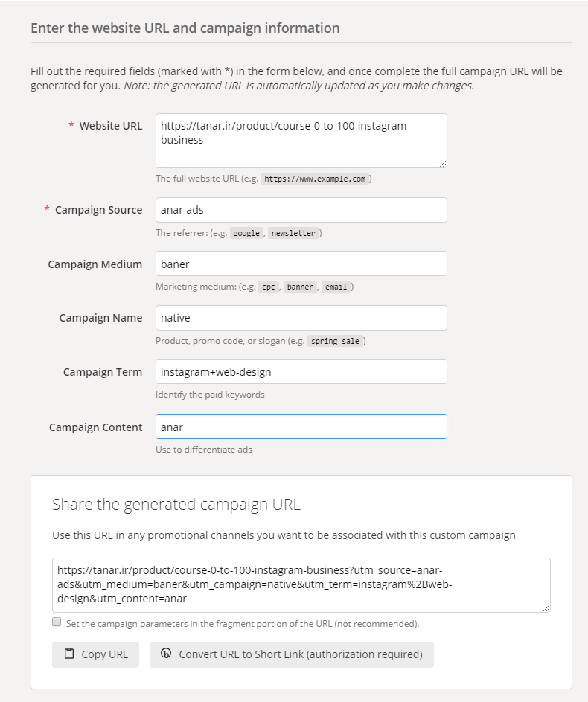Click Convert URL to Short Link button

click(291, 654)
